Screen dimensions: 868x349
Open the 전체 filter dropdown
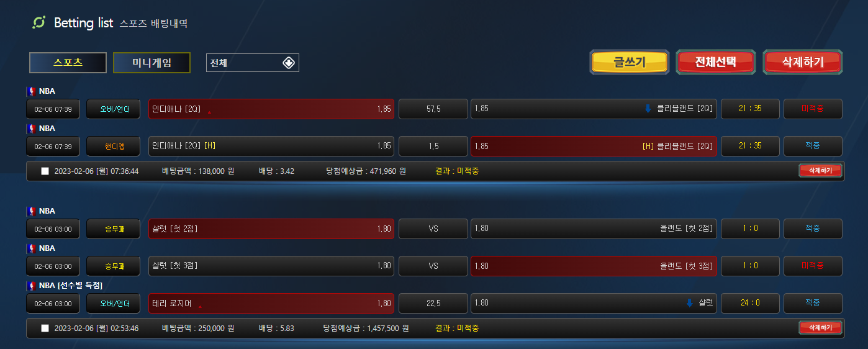(253, 63)
